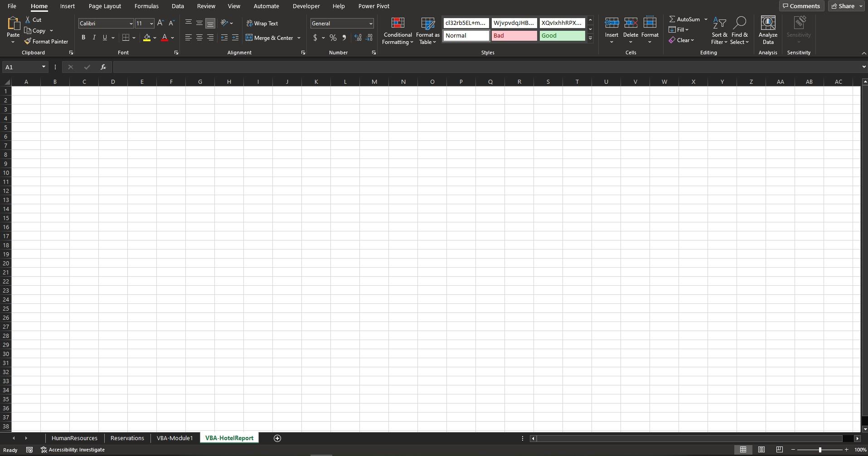868x456 pixels.
Task: Open the number format dropdown showing General
Action: pyautogui.click(x=371, y=24)
